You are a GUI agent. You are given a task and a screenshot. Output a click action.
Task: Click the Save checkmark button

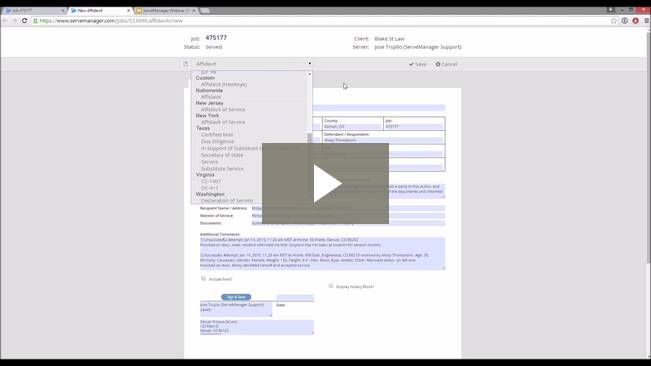pyautogui.click(x=418, y=64)
